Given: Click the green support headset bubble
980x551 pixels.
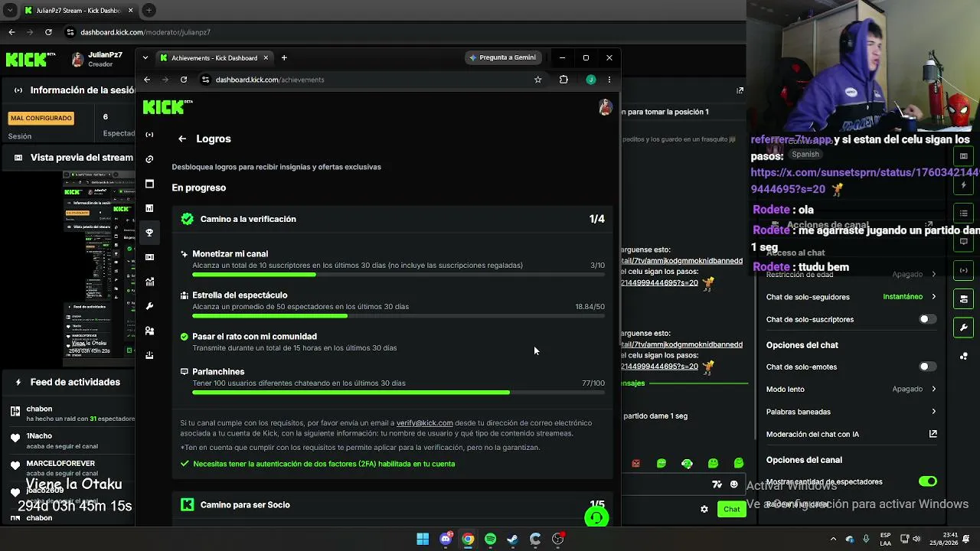Looking at the screenshot, I should pyautogui.click(x=596, y=517).
